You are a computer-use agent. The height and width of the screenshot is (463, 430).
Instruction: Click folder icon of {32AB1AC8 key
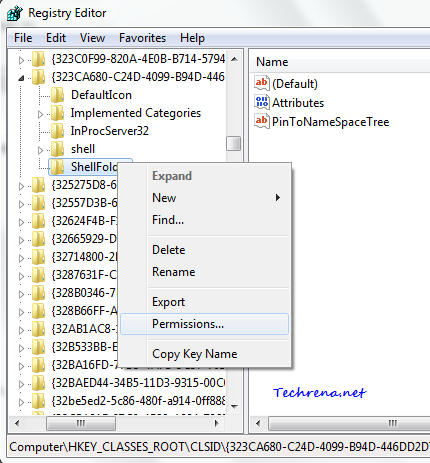38,329
